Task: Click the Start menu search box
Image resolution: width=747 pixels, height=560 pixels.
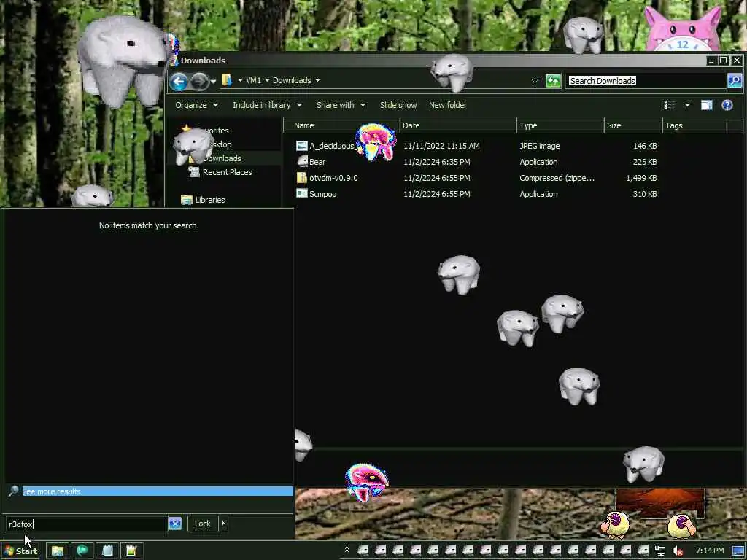Action: [x=86, y=524]
